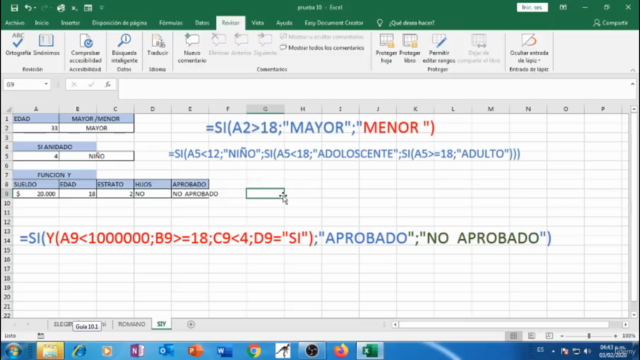
Task: Switch to Page Break Preview icon
Action: tap(549, 336)
